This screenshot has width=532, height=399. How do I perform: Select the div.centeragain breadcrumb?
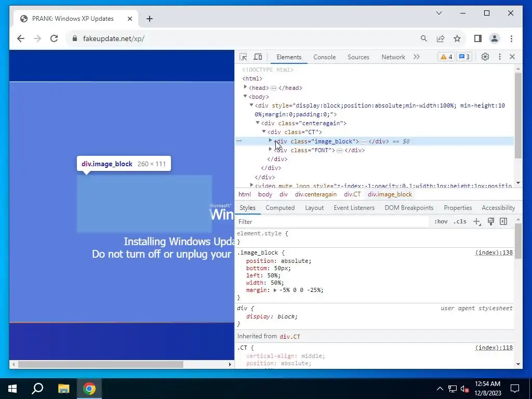316,194
